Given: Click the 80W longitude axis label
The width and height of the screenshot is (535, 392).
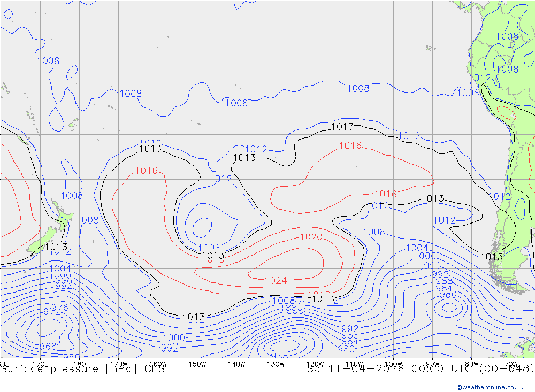Looking at the screenshot, I should (472, 364).
